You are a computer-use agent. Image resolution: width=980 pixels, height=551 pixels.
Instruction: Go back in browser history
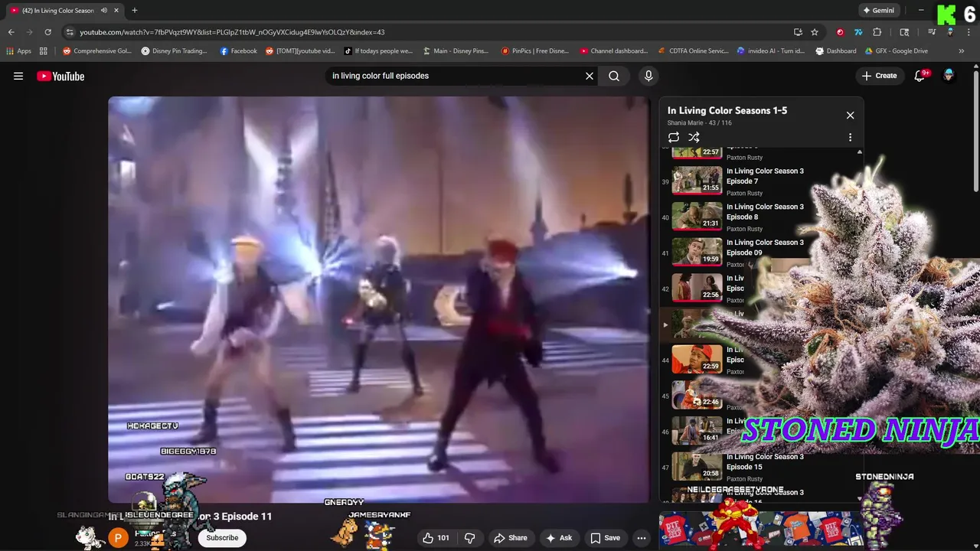point(11,32)
